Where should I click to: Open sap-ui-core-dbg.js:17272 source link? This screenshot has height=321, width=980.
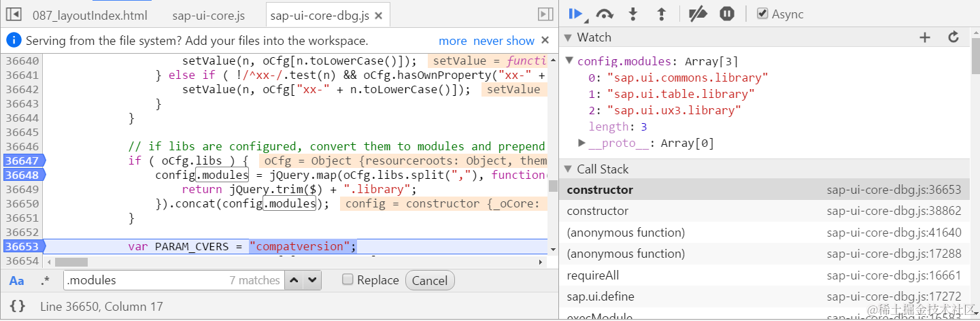(894, 297)
